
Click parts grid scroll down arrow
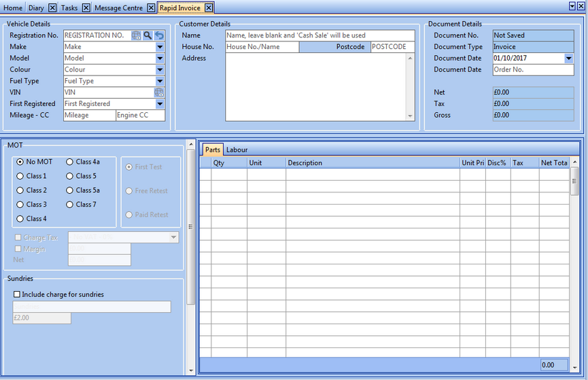tap(574, 368)
